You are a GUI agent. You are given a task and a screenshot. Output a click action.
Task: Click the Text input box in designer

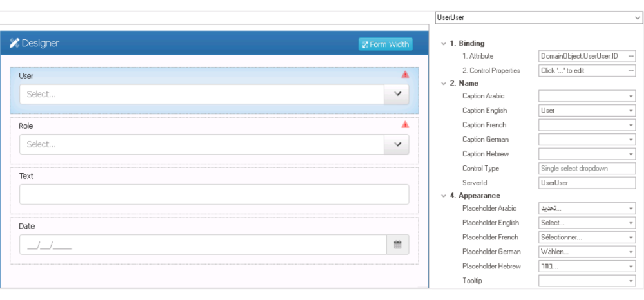214,194
